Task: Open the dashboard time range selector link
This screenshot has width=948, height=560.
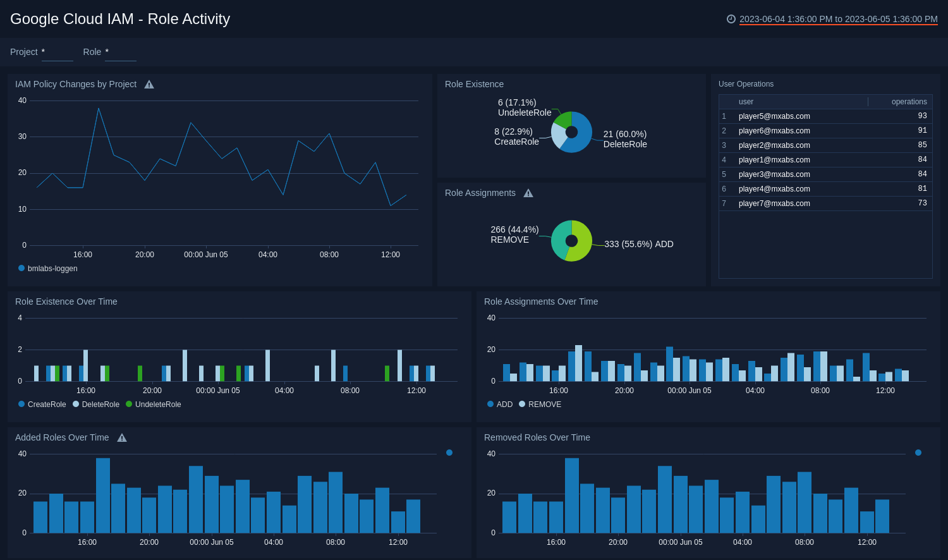Action: pyautogui.click(x=839, y=19)
